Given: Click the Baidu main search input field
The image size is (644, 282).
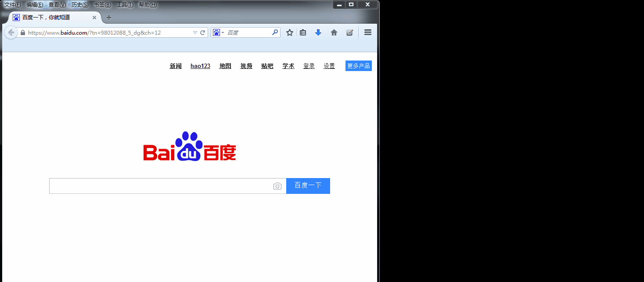Looking at the screenshot, I should (x=160, y=186).
